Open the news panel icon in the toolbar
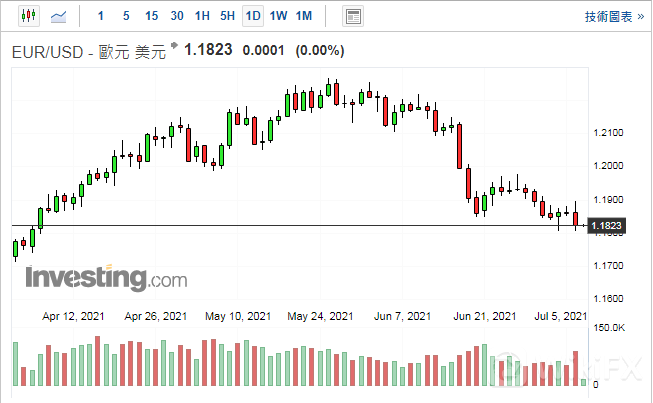This screenshot has width=653, height=403. coord(352,16)
